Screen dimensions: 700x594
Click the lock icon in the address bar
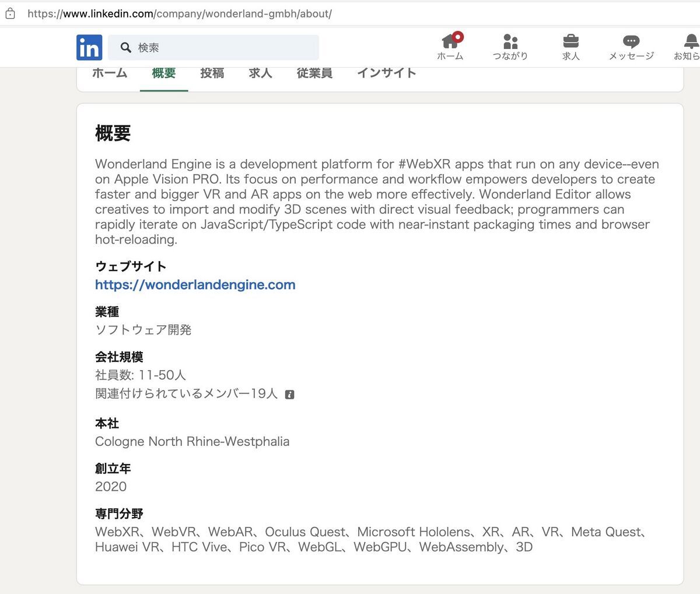[x=10, y=13]
